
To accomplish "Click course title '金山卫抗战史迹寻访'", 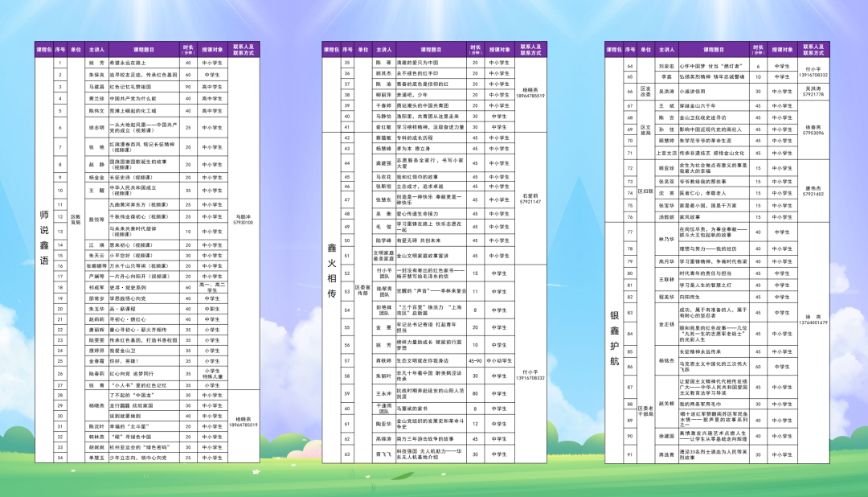I will [702, 118].
